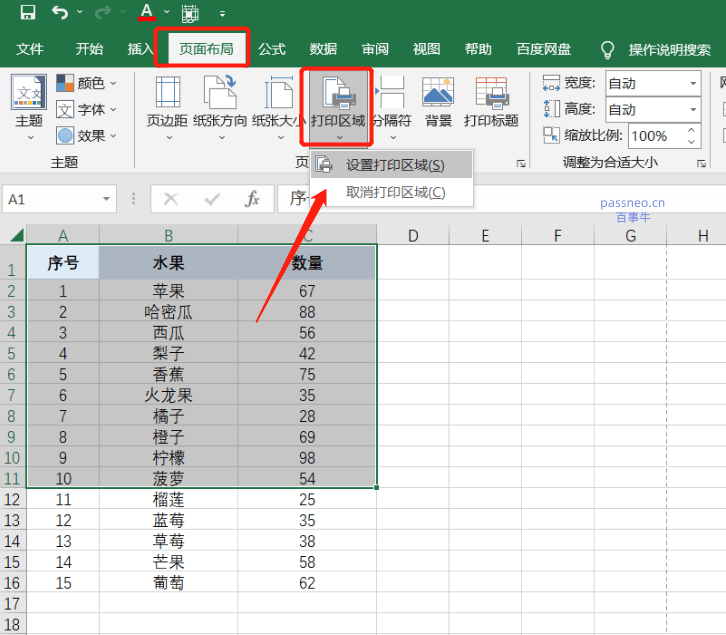The height and width of the screenshot is (635, 726).
Task: Choose 取消打印区域(C) from the menu
Action: pos(392,192)
